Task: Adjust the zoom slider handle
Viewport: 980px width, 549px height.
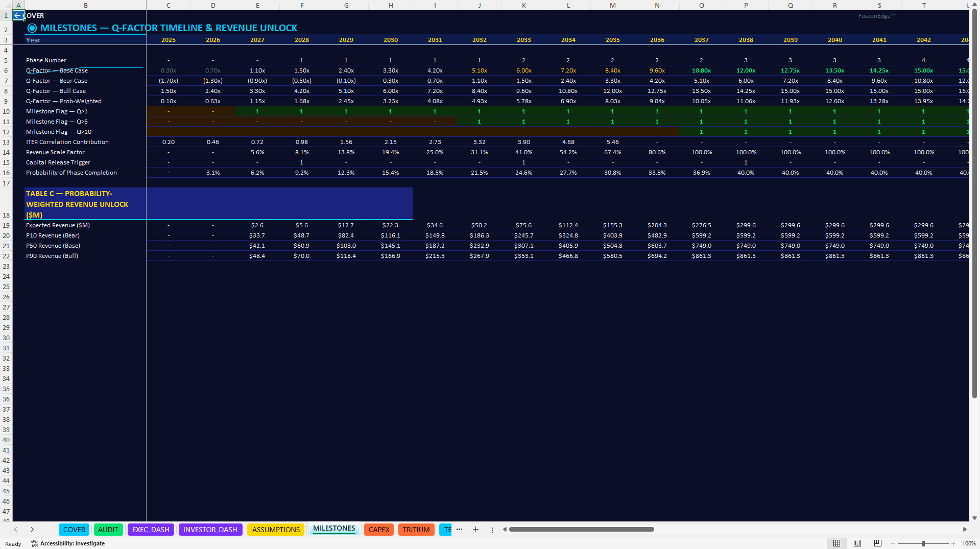Action: click(923, 543)
